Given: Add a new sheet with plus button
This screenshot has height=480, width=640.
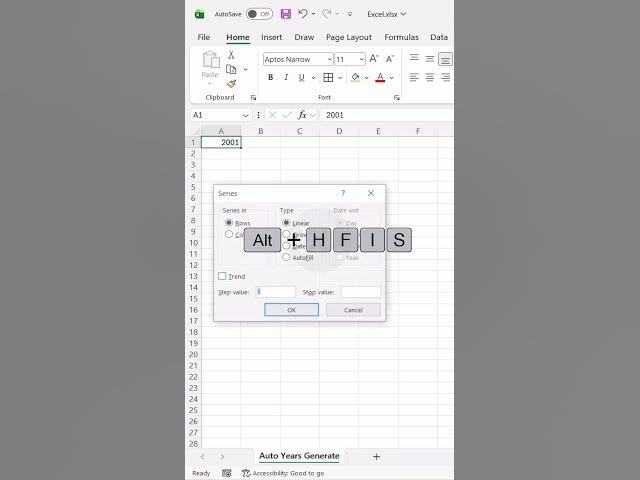Looking at the screenshot, I should 376,456.
